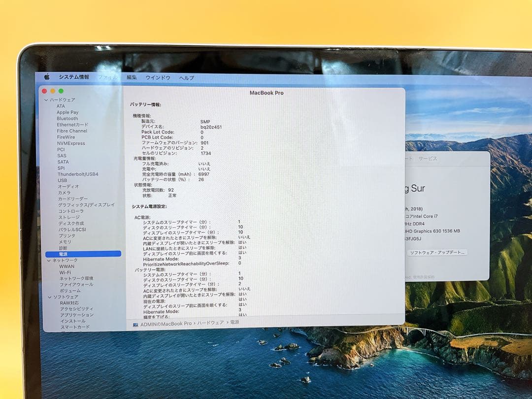Open the ヘルプ menu
The width and height of the screenshot is (532, 399).
click(x=186, y=78)
